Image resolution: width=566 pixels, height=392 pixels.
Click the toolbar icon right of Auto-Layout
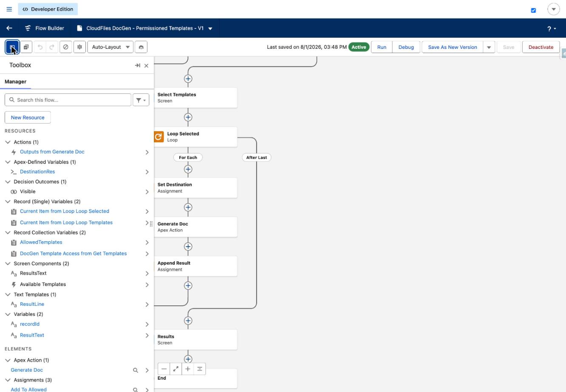pyautogui.click(x=141, y=47)
